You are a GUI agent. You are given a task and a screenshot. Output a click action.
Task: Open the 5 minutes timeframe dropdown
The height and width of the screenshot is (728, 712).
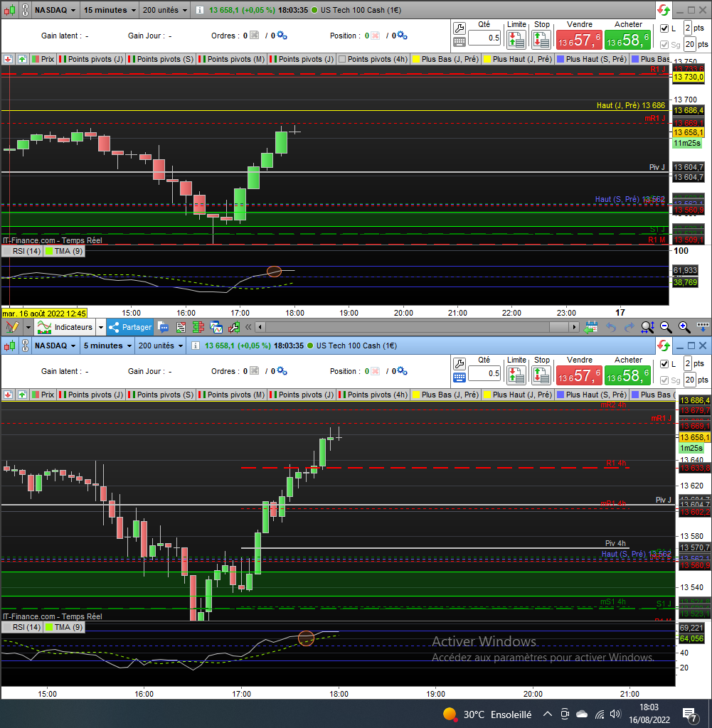pos(107,346)
